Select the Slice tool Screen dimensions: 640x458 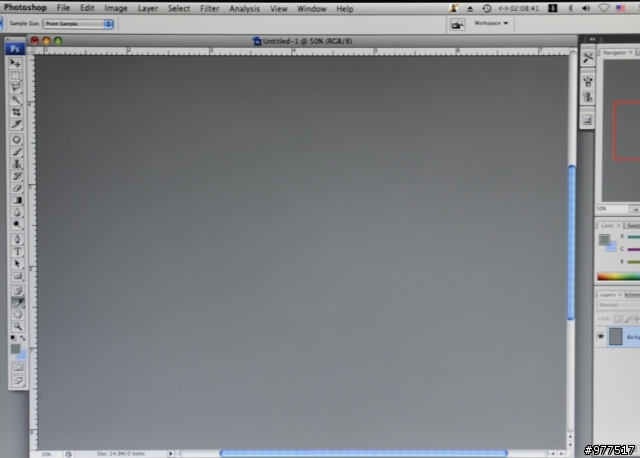[16, 124]
